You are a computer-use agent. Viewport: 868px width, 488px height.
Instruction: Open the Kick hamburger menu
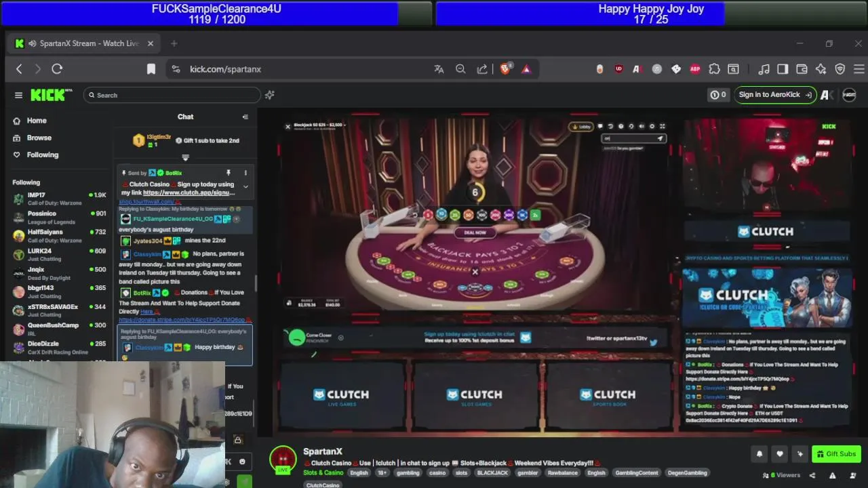coord(18,95)
